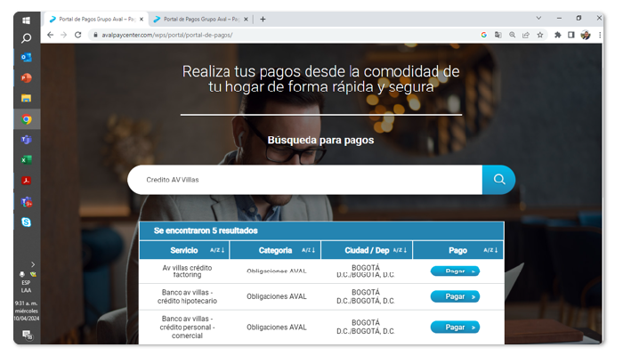
Task: Click the search field containing Credito AV Villas
Action: pos(303,180)
